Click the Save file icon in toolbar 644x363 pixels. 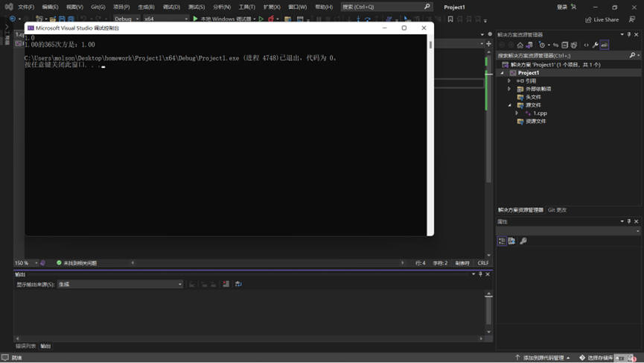click(62, 19)
